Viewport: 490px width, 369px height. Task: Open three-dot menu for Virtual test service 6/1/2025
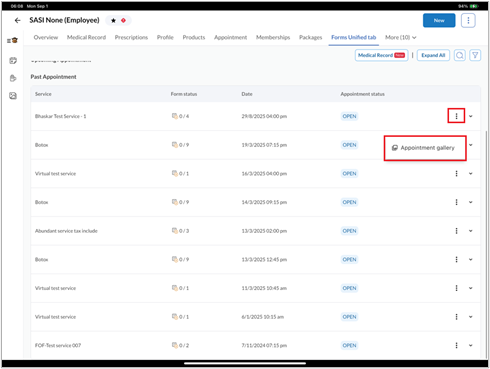[456, 317]
